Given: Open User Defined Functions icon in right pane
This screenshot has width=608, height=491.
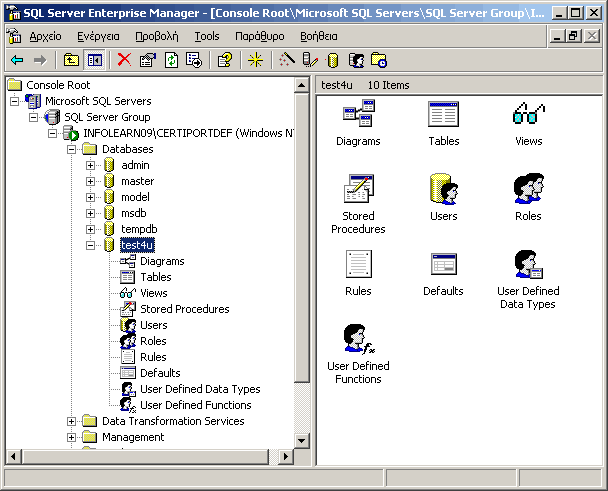Looking at the screenshot, I should pyautogui.click(x=359, y=339).
